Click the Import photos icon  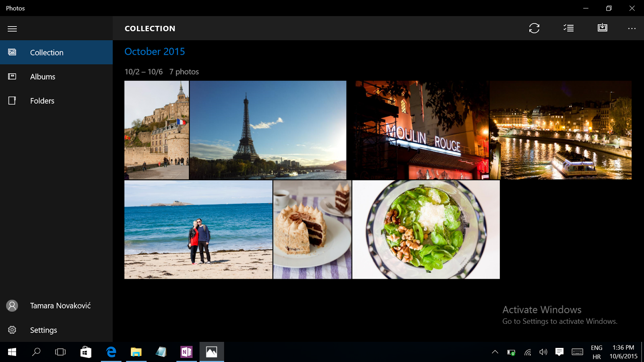tap(602, 28)
